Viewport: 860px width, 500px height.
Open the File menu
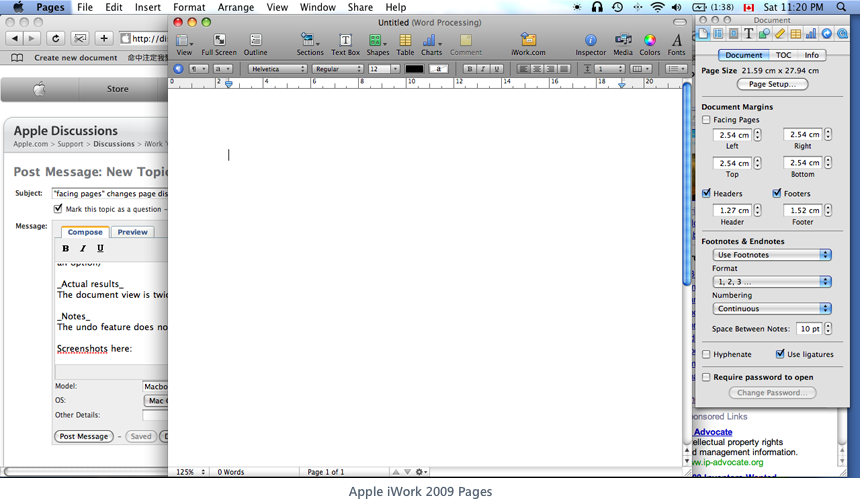point(84,7)
